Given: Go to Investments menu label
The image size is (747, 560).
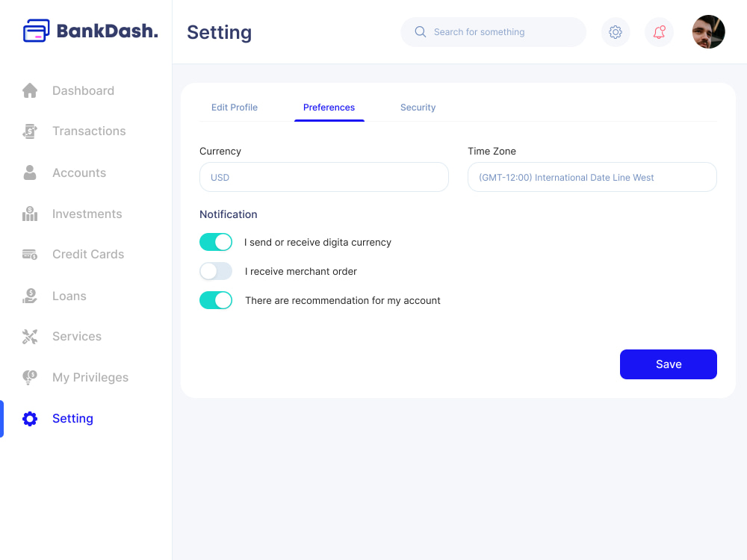Looking at the screenshot, I should pos(87,214).
